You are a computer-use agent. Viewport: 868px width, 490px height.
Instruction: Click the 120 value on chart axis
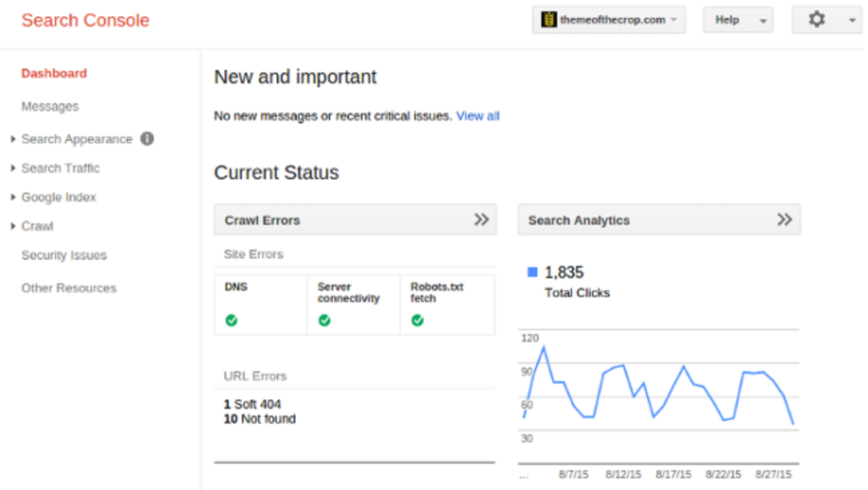click(x=530, y=337)
